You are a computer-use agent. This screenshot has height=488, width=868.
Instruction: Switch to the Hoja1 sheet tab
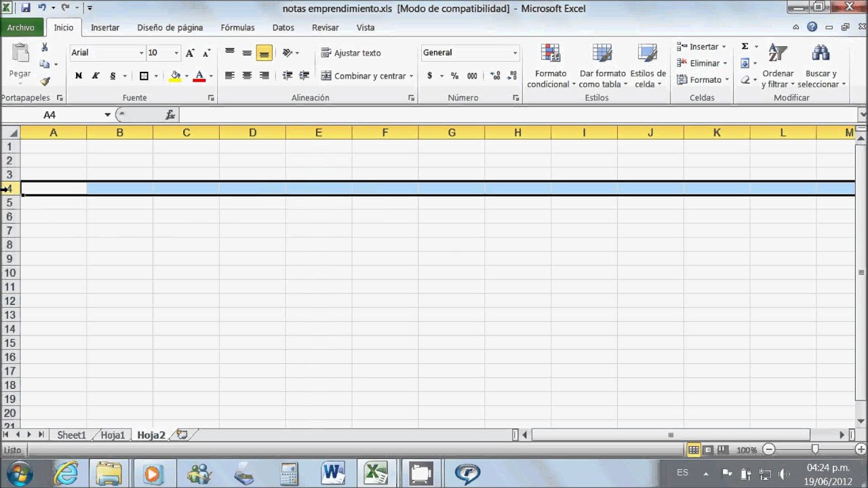pyautogui.click(x=113, y=435)
